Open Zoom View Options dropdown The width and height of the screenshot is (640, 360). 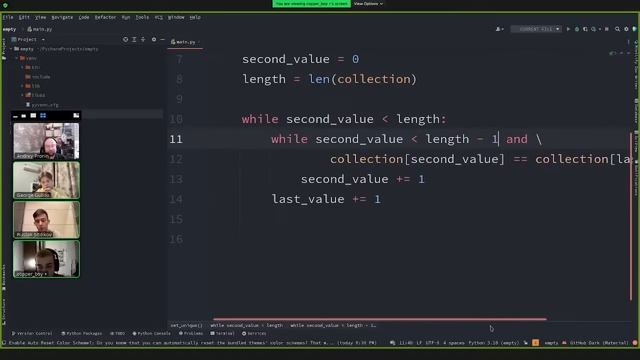click(x=368, y=4)
